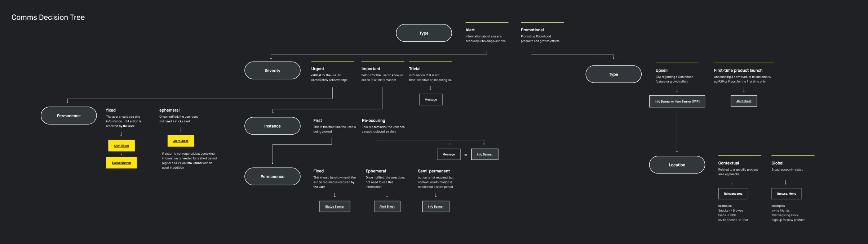Screen dimensions: 868x244
Task: Click the Type node beside the Alert heading
Action: [424, 33]
